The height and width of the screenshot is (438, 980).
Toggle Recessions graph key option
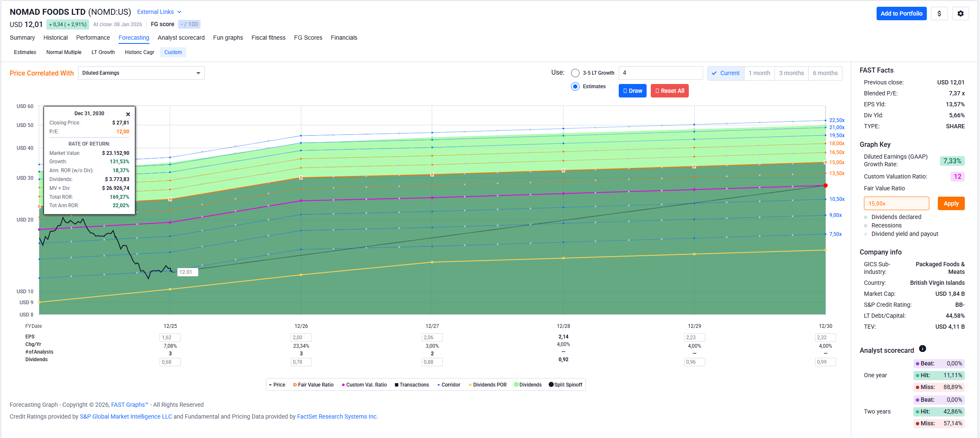886,225
